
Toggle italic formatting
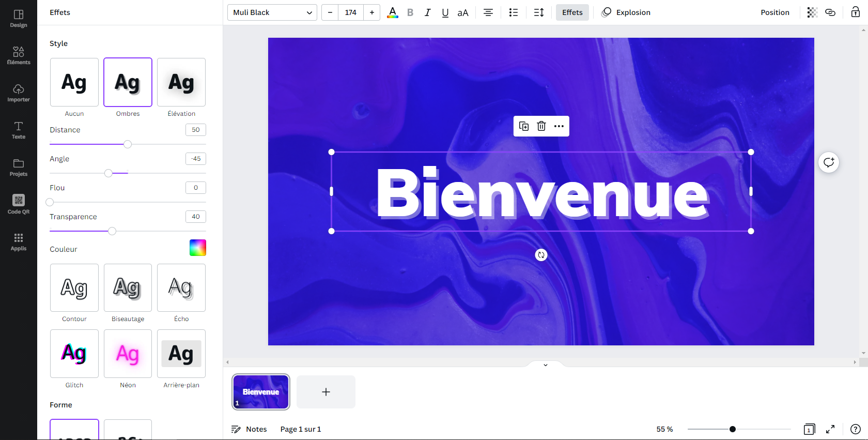427,12
